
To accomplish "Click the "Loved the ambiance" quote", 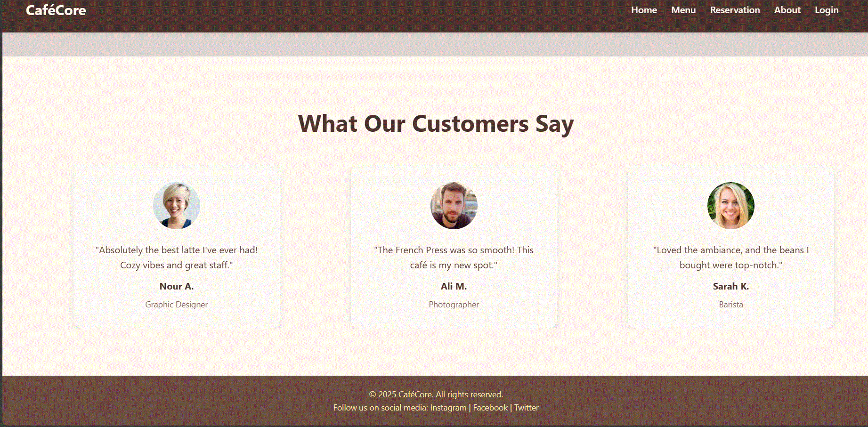I will [731, 258].
